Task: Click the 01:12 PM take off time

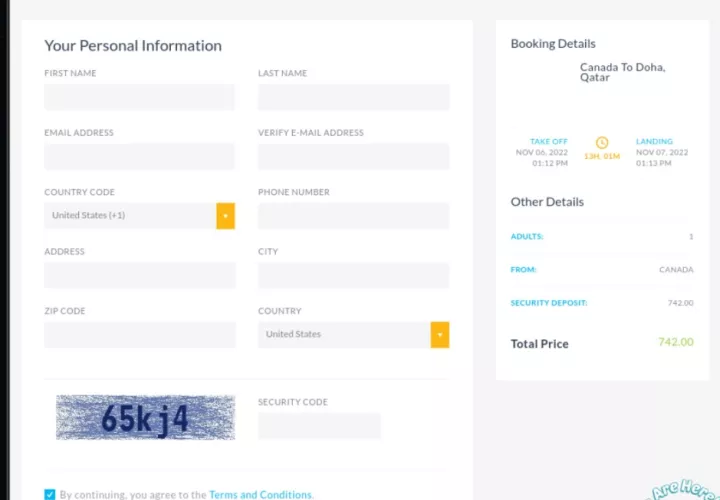Action: click(550, 163)
